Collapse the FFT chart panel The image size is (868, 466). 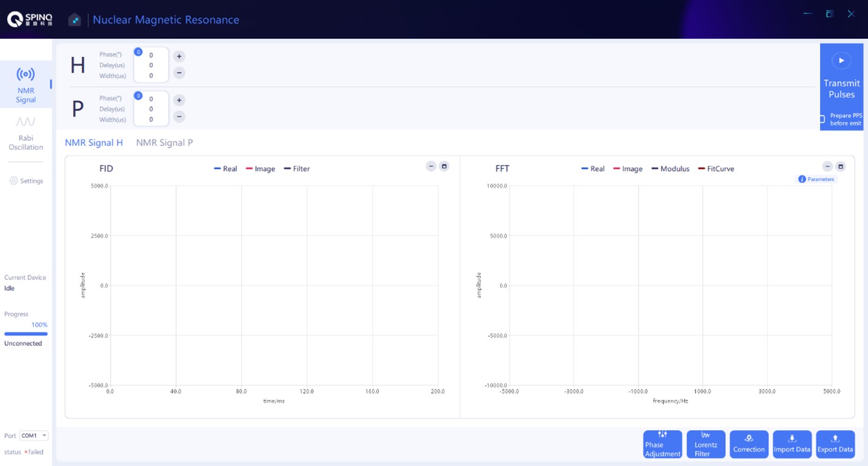pyautogui.click(x=827, y=166)
